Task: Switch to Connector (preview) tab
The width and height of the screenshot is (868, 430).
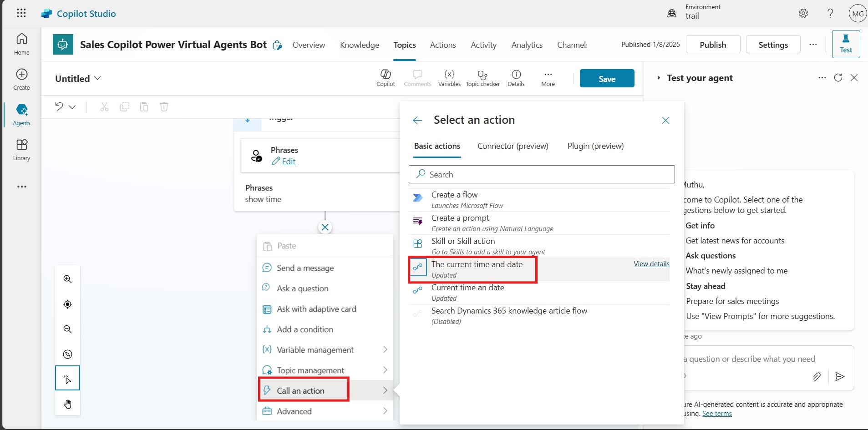Action: (513, 146)
